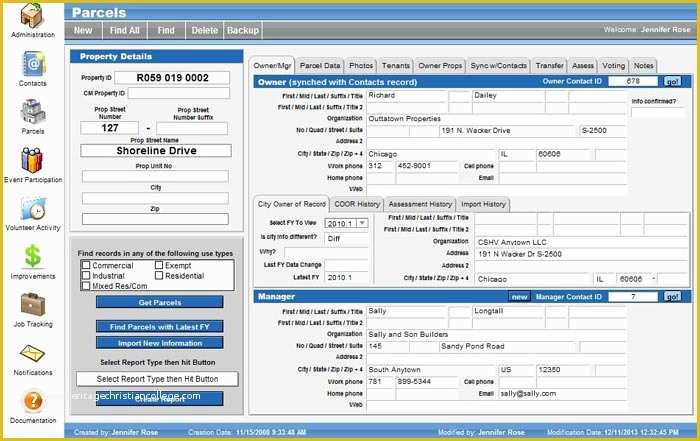
Task: Open the Select Report Type dropdown
Action: click(x=157, y=379)
